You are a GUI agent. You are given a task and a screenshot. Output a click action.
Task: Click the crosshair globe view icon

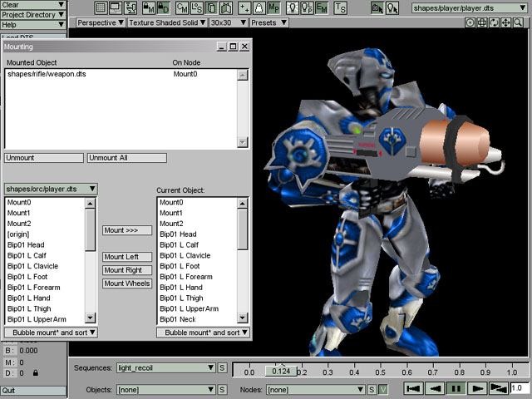click(482, 22)
